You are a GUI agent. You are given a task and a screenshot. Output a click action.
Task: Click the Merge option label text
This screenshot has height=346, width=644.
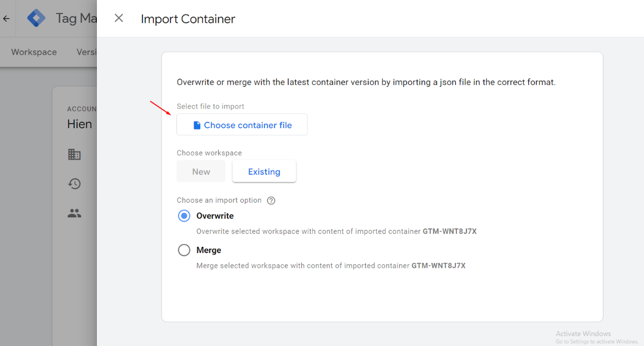click(209, 251)
